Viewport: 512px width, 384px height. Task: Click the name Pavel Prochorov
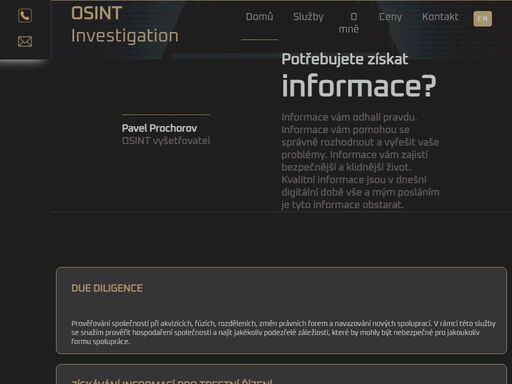tap(159, 128)
